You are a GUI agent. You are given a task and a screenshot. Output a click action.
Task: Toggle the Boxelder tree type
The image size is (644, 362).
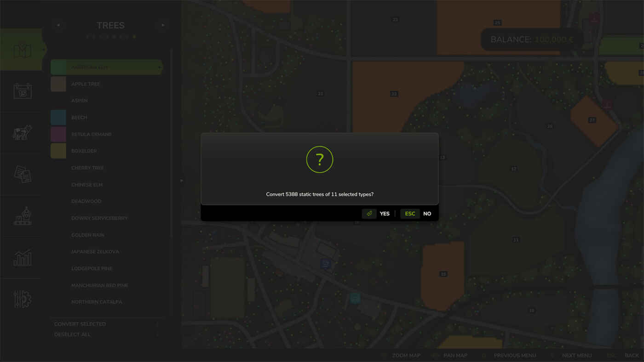(84, 151)
